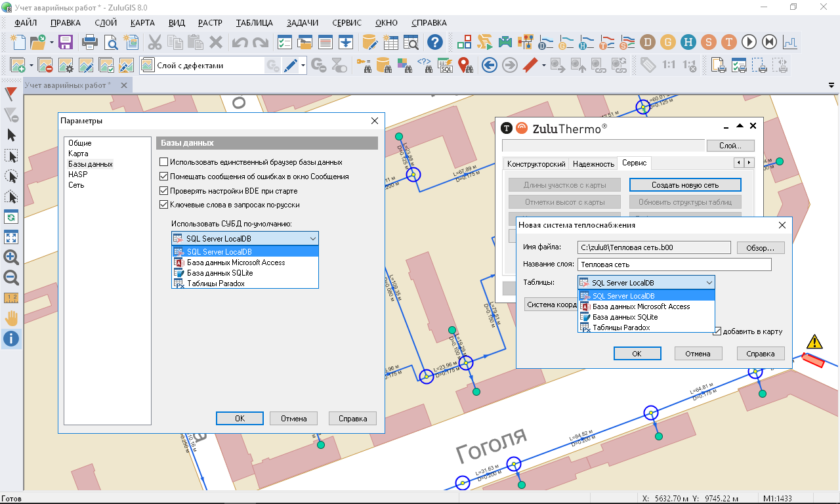Toggle the 'добавить в карту' checkbox
840x504 pixels.
coord(717,331)
